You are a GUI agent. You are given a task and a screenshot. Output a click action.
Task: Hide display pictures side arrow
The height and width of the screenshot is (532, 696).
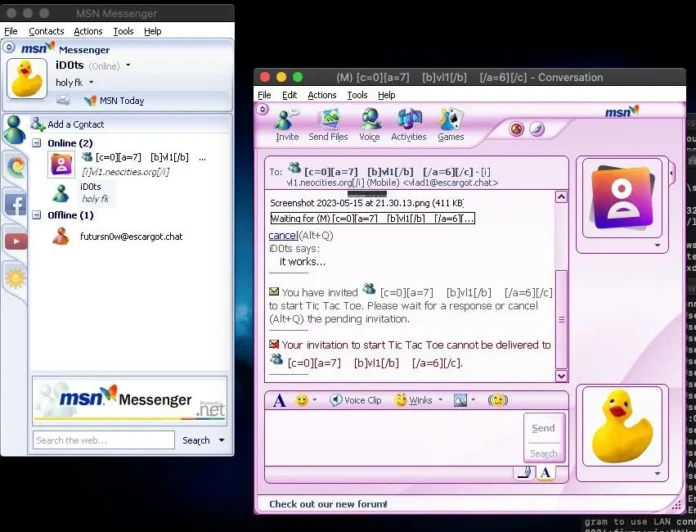672,173
